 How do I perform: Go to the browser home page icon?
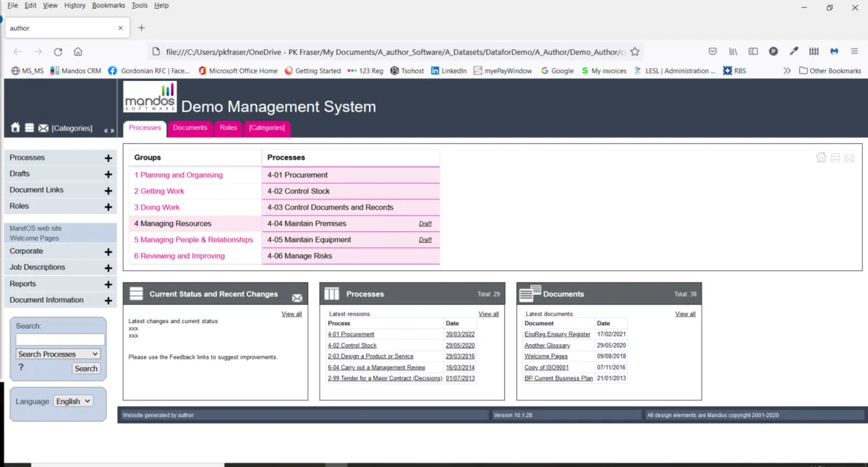(78, 51)
